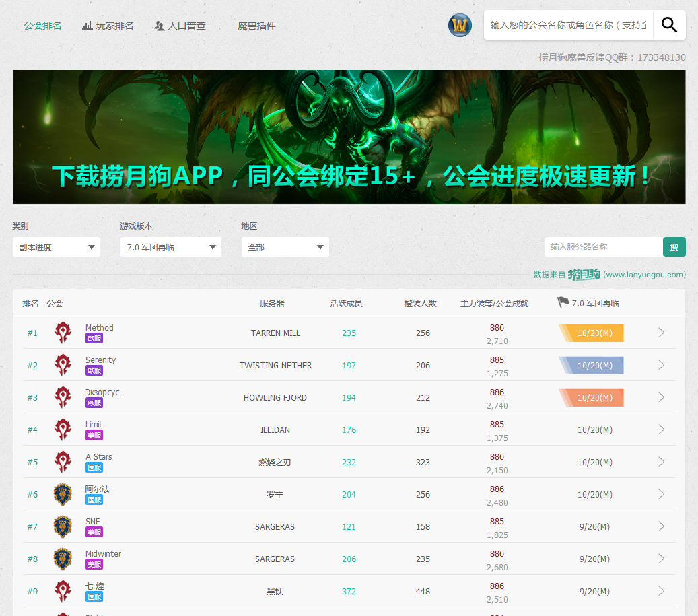Expand Экзорсус row with right chevron

pos(662,397)
